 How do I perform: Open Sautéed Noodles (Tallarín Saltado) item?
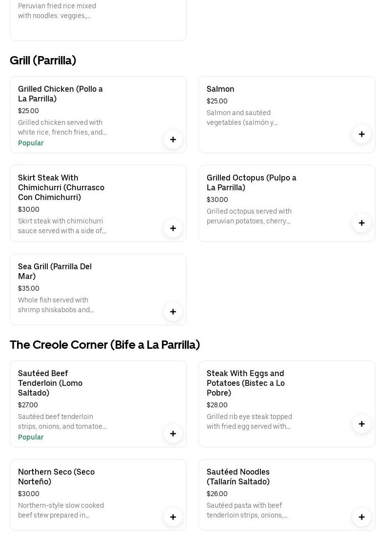pos(238,477)
